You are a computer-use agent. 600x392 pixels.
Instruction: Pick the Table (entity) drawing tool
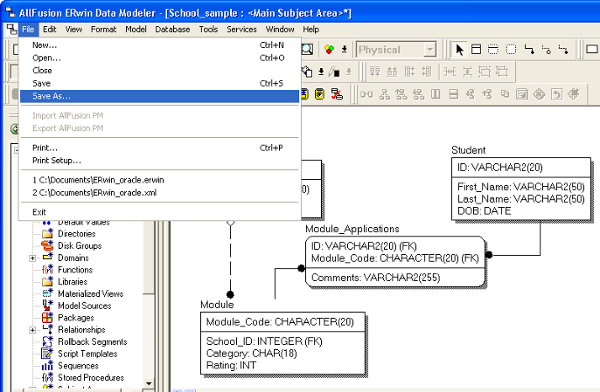point(476,49)
